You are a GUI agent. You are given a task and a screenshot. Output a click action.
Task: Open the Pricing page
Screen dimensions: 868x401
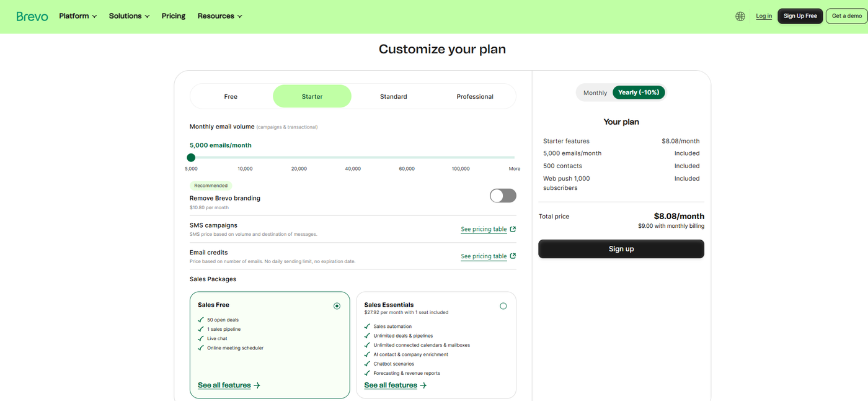[174, 16]
